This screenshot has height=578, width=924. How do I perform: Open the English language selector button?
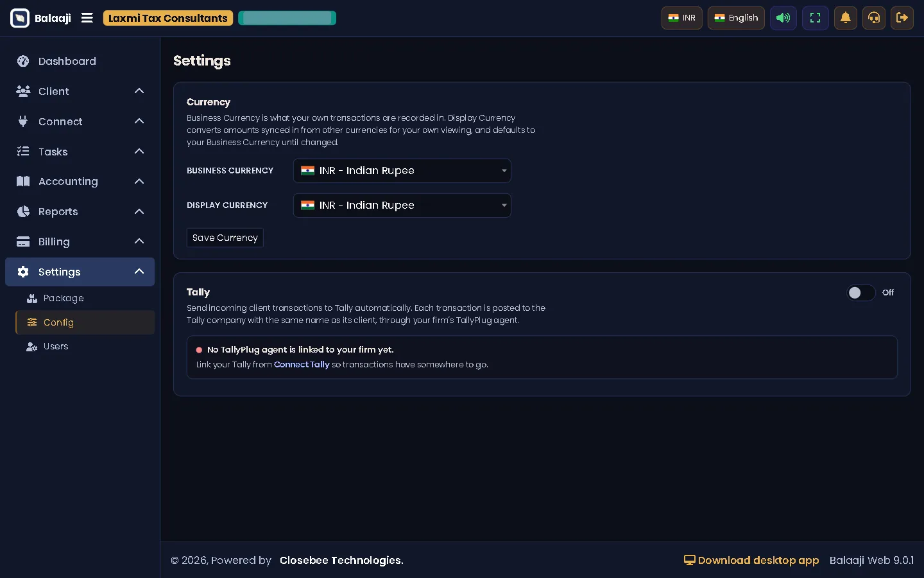point(736,18)
